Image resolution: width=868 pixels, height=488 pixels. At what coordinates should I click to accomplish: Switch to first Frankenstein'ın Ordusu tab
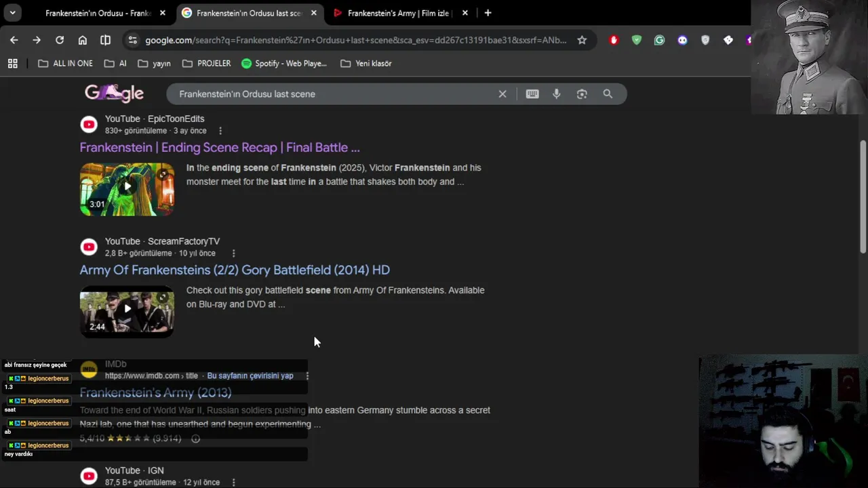point(99,13)
